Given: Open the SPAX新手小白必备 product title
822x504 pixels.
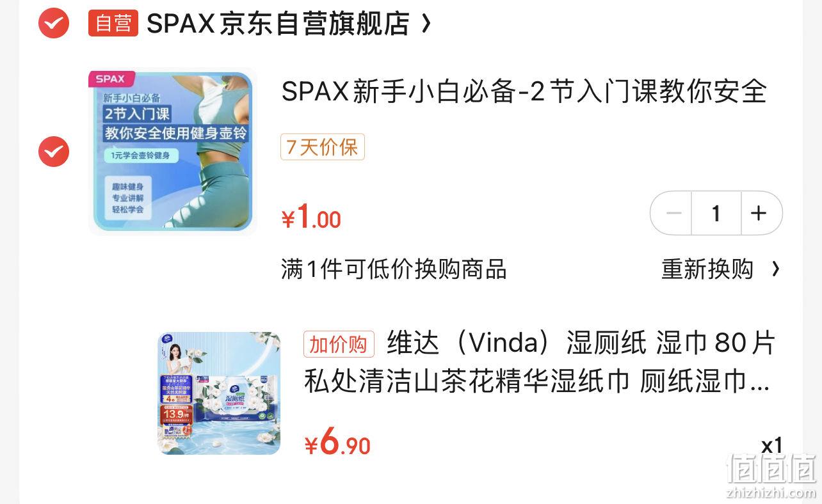Looking at the screenshot, I should click(x=524, y=92).
